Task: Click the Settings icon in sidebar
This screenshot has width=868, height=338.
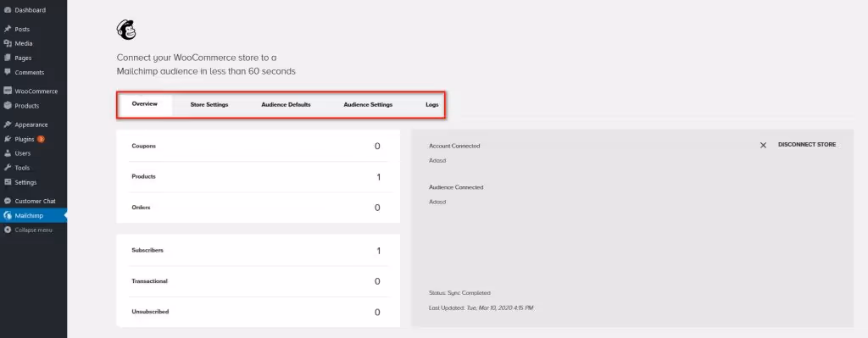Action: (x=7, y=182)
